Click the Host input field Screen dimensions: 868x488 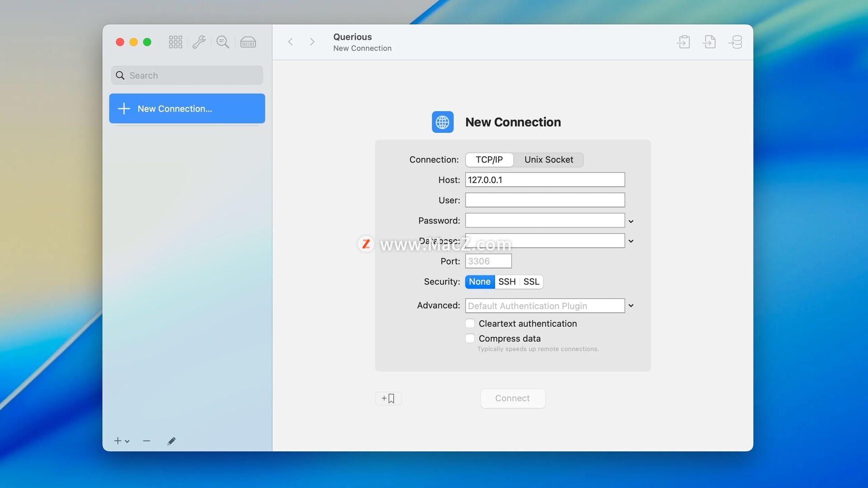(x=545, y=180)
